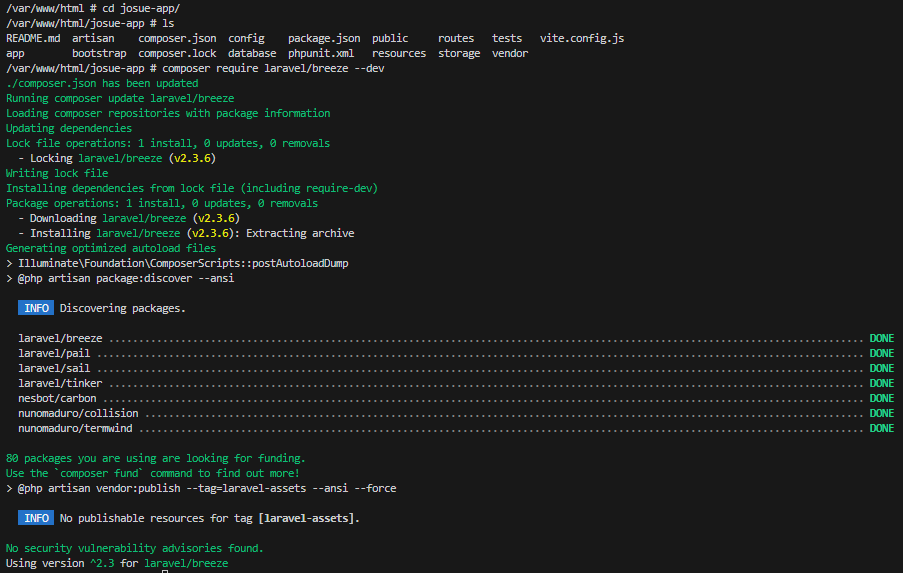The width and height of the screenshot is (903, 573).
Task: Click the 'Discovering packages.' message
Action: click(x=123, y=308)
